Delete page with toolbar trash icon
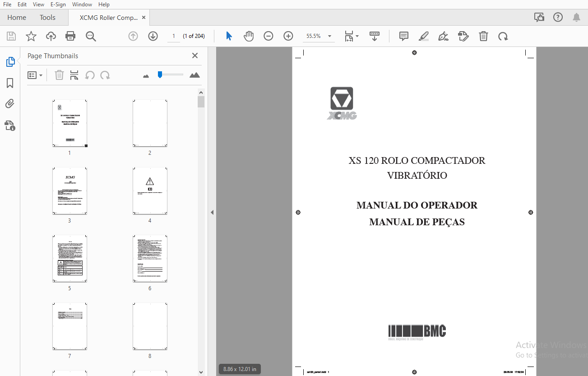This screenshot has width=588, height=376. pyautogui.click(x=483, y=36)
